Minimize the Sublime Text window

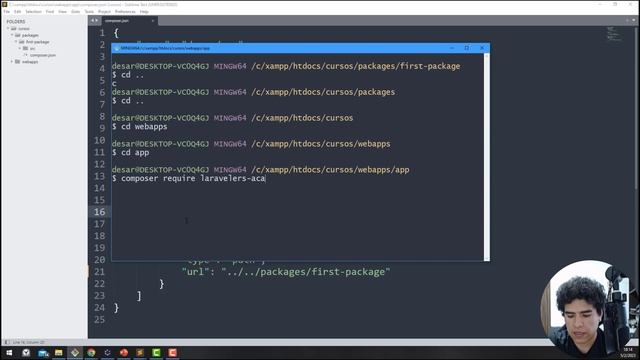[600, 4]
